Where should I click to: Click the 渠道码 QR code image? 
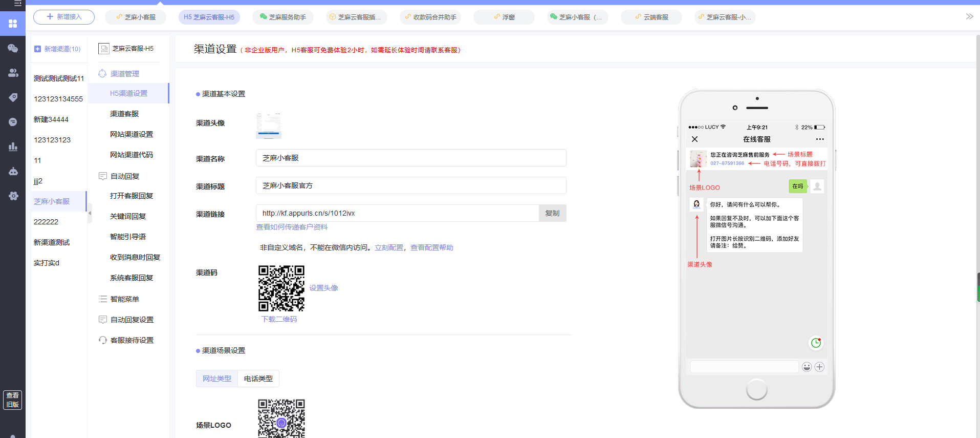click(281, 288)
